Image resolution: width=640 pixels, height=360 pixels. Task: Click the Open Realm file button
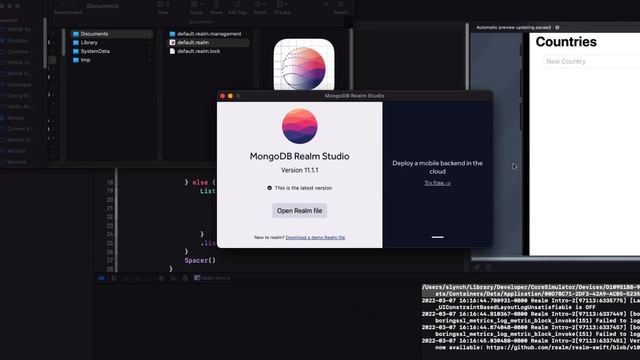[x=299, y=211]
